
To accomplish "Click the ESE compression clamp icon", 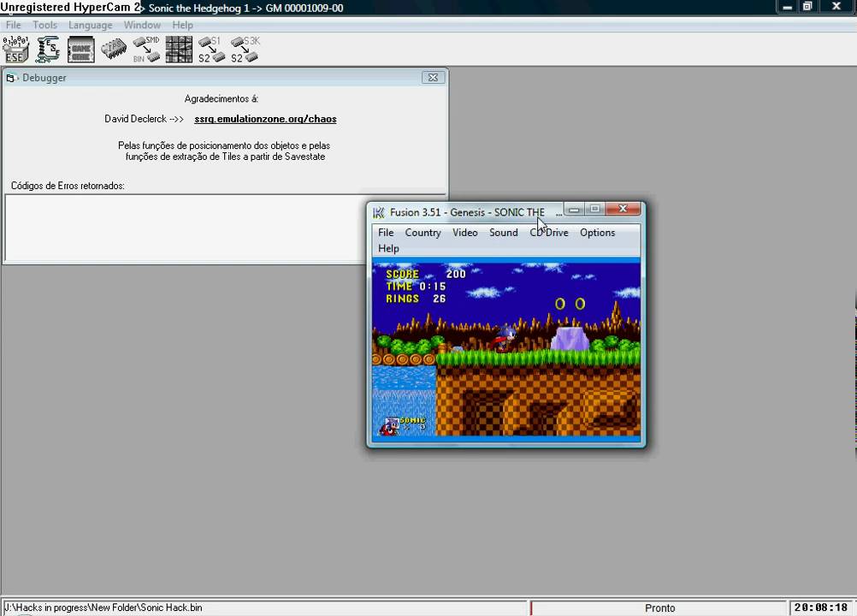I will point(48,49).
